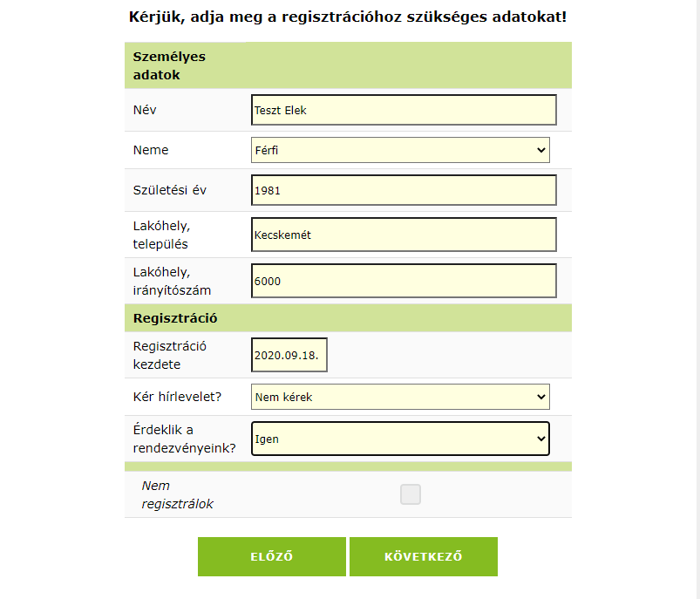Click the Név label text

point(145,110)
